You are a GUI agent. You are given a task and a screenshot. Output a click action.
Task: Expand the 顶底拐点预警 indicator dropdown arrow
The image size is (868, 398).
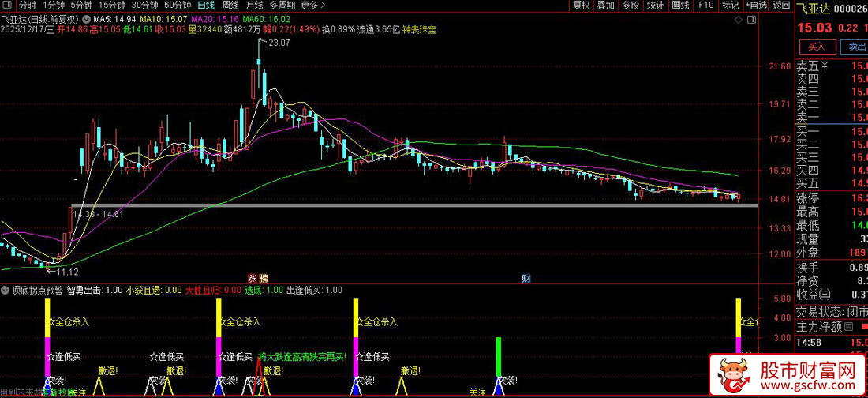click(6, 290)
